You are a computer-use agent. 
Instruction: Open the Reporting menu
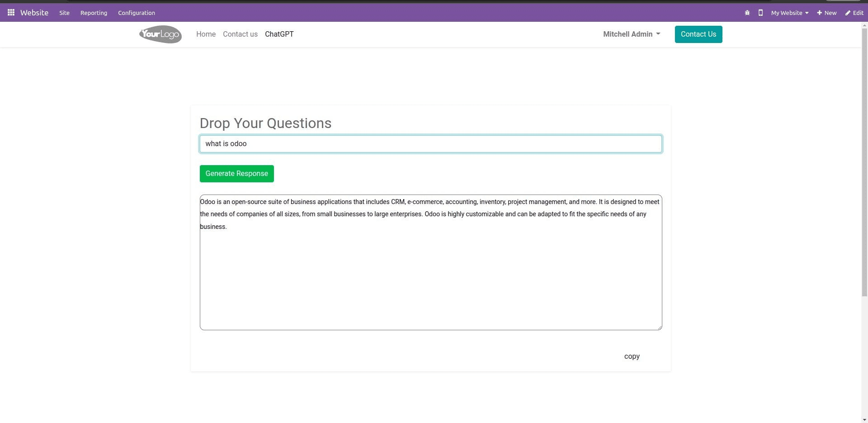coord(94,13)
